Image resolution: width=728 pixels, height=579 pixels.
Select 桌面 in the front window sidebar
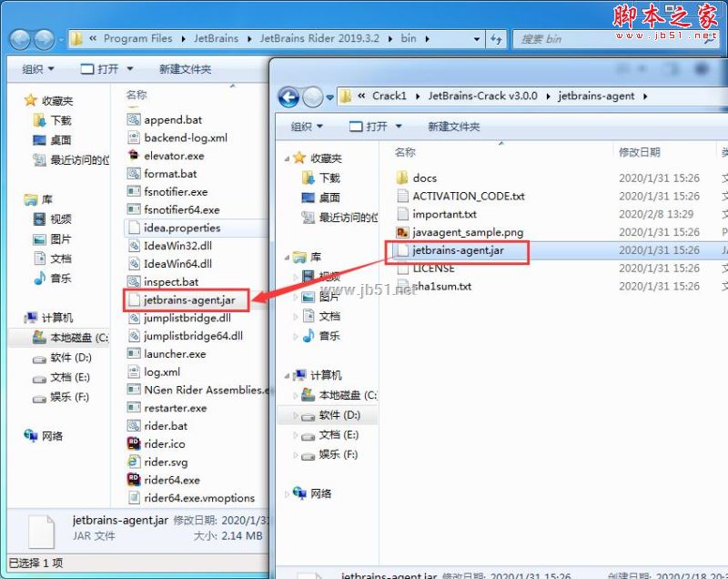329,198
